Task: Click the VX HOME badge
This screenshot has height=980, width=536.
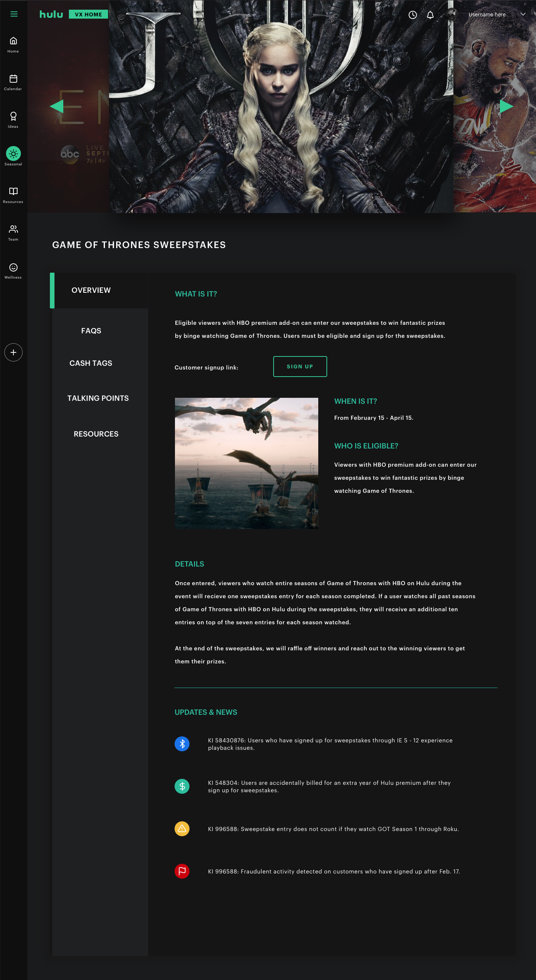Action: click(89, 15)
